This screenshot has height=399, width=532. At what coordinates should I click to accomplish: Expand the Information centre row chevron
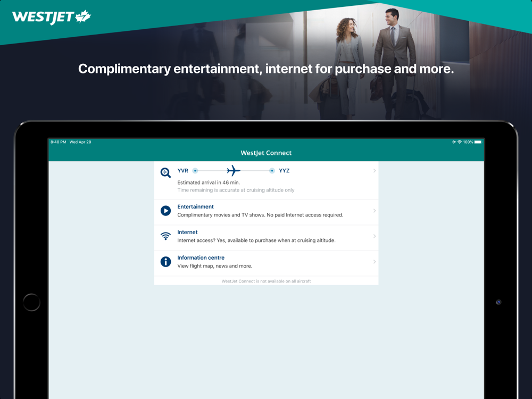point(374,262)
